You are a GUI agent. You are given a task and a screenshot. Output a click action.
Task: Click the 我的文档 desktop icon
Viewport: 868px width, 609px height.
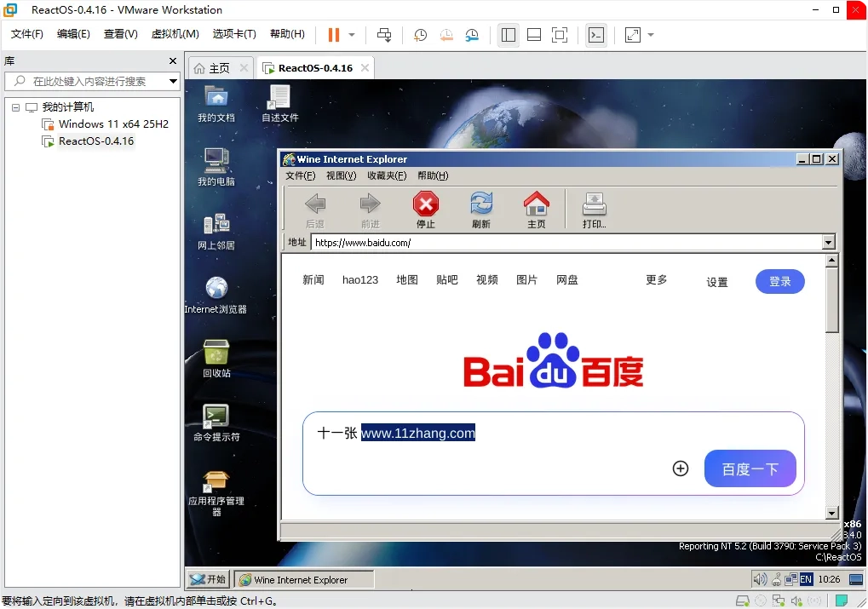pos(216,104)
